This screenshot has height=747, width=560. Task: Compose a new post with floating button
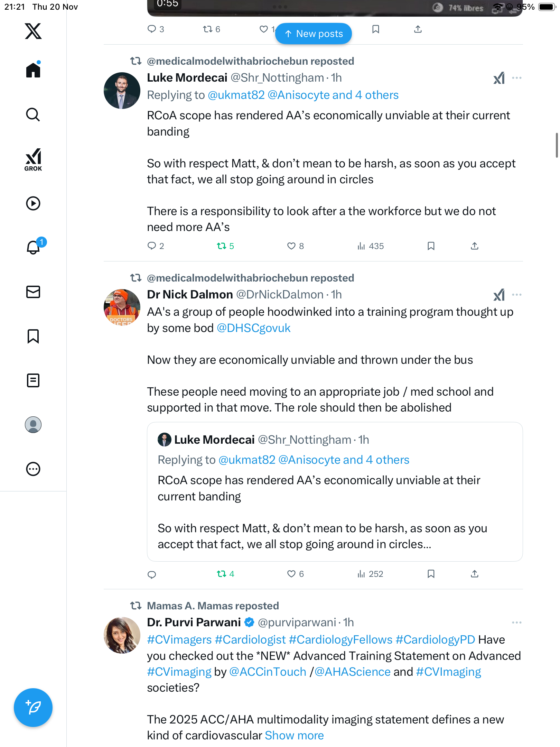[x=33, y=708]
